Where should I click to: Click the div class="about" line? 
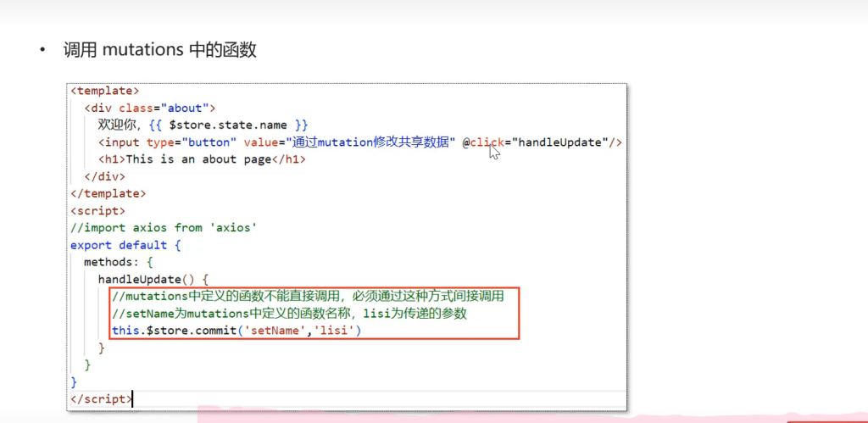coord(150,108)
